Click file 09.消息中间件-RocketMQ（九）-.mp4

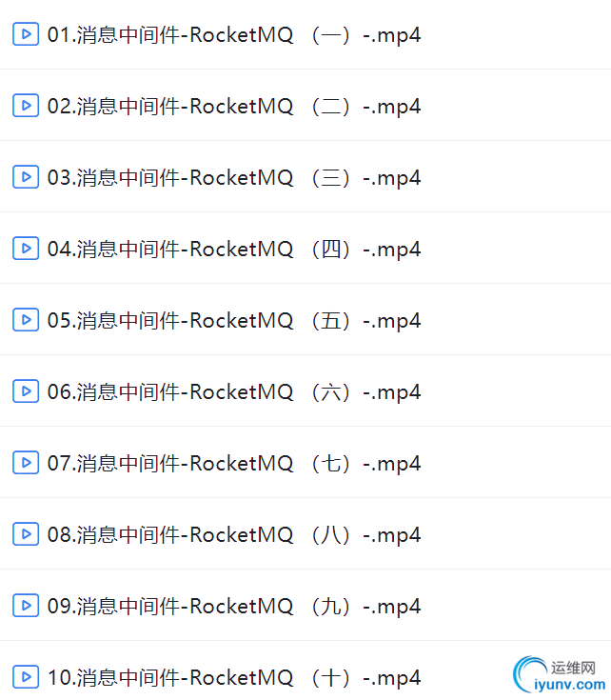point(234,607)
